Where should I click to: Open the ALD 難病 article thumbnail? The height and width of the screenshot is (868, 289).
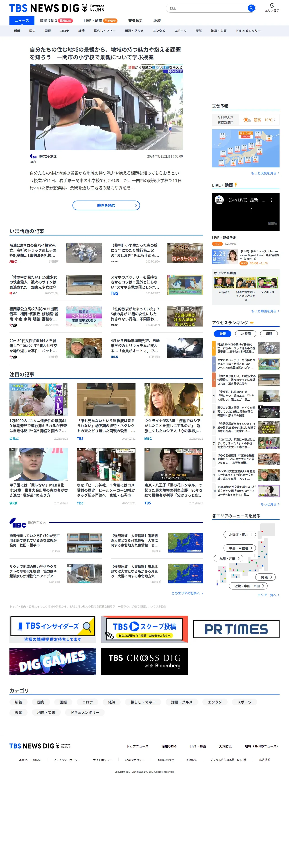pyautogui.click(x=39, y=399)
